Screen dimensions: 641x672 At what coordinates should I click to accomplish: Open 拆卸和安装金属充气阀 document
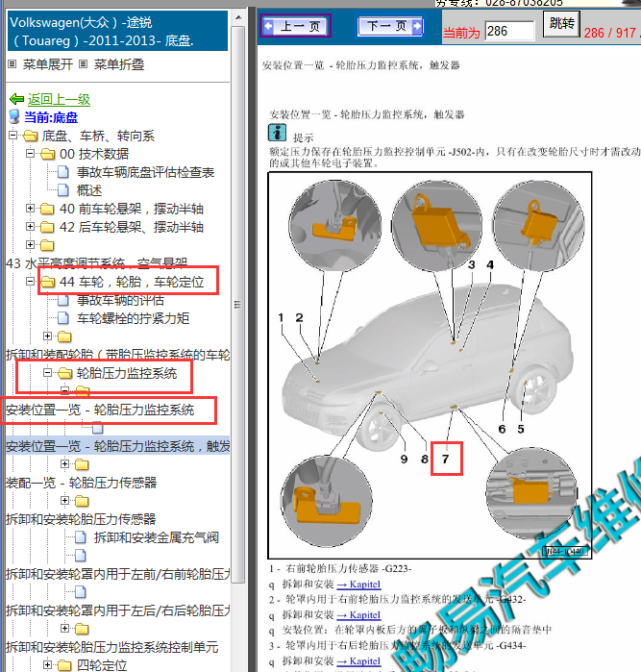click(157, 537)
